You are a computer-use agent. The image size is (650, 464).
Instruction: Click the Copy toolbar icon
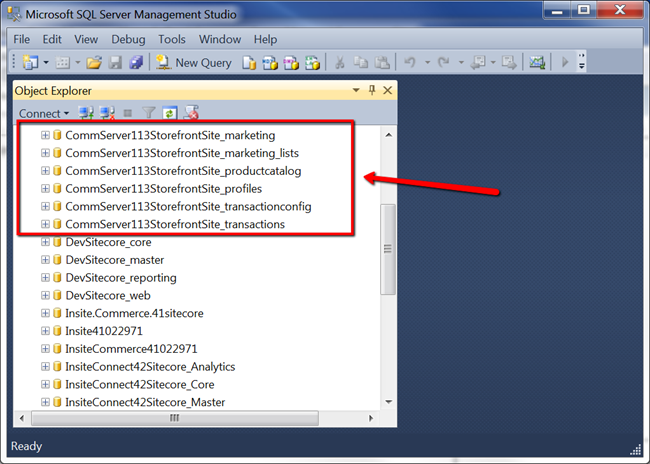(x=361, y=63)
